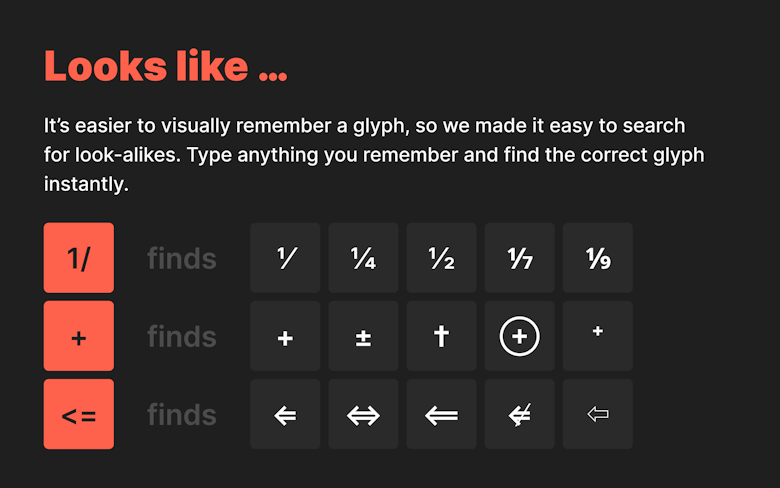Select the circled plus ⊕ glyph
The width and height of the screenshot is (780, 488).
pos(519,336)
